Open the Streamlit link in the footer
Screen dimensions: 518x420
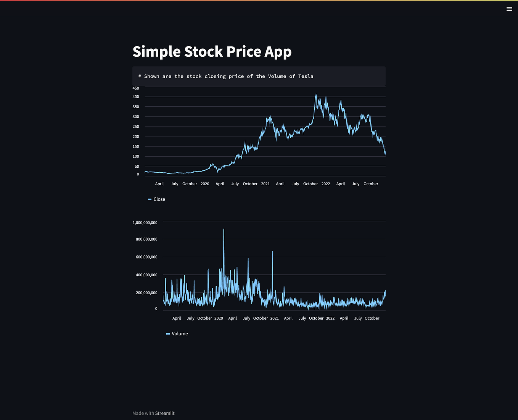pos(165,413)
